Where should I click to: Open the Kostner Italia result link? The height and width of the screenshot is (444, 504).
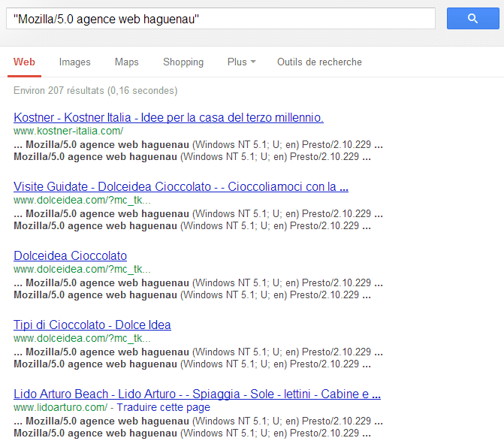click(168, 118)
